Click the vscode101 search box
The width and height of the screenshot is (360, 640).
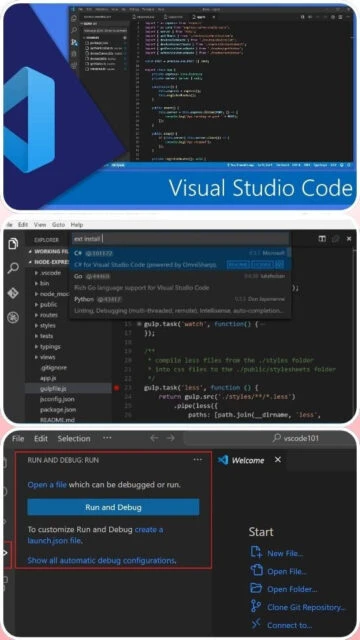pos(269,438)
